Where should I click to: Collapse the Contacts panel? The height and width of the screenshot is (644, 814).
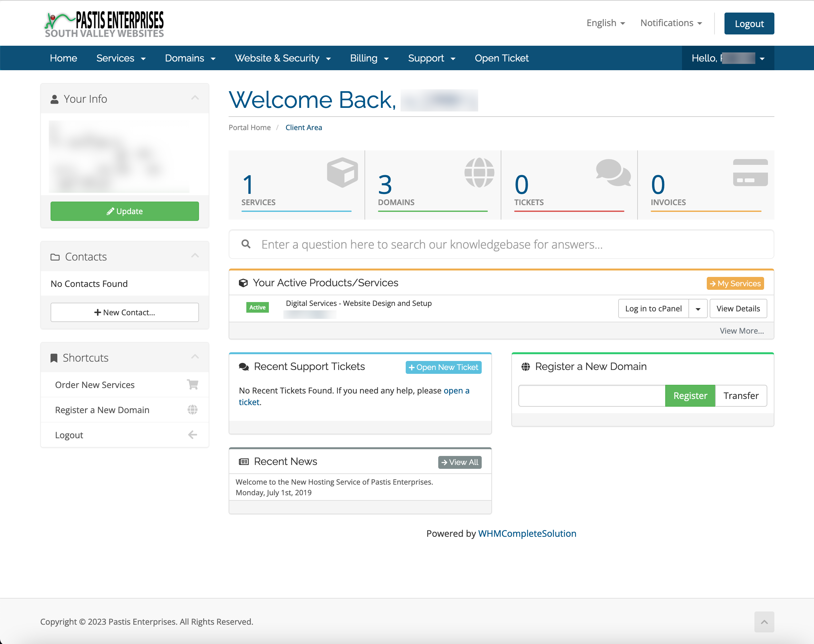point(195,255)
